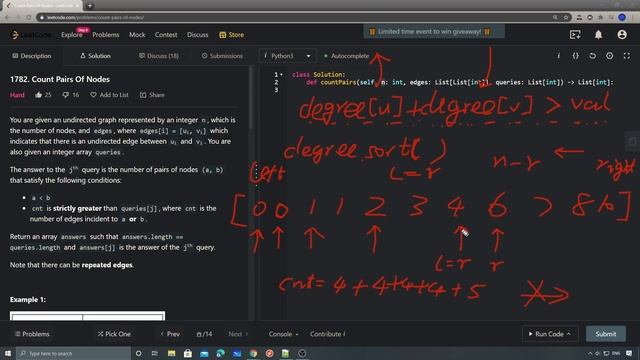This screenshot has height=360, width=640.
Task: Open the Store link
Action: pyautogui.click(x=231, y=35)
